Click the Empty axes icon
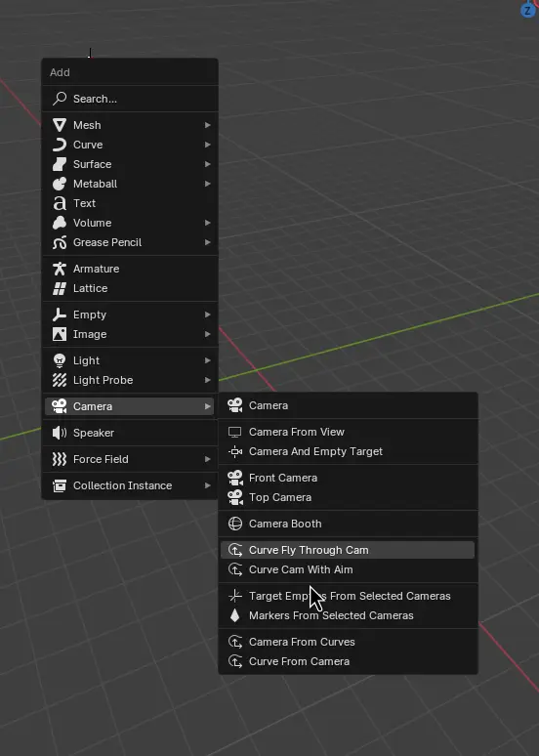 click(x=60, y=315)
